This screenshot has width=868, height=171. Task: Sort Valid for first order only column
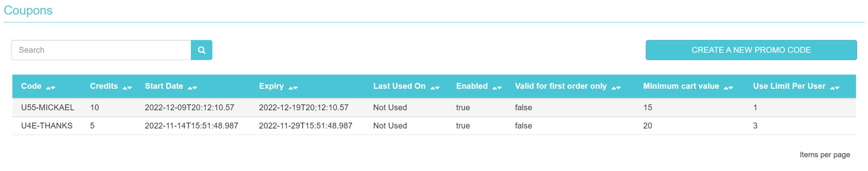(x=616, y=88)
